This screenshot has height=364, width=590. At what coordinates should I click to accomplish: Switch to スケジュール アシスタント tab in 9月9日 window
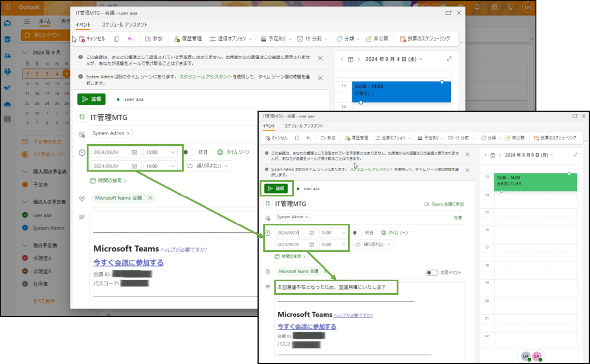coord(304,126)
